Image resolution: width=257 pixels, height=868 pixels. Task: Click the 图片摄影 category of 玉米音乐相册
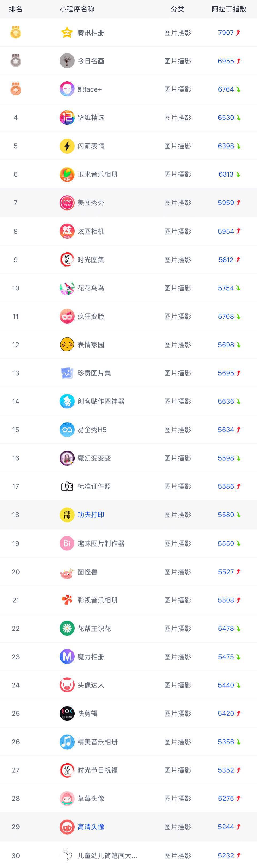(178, 174)
